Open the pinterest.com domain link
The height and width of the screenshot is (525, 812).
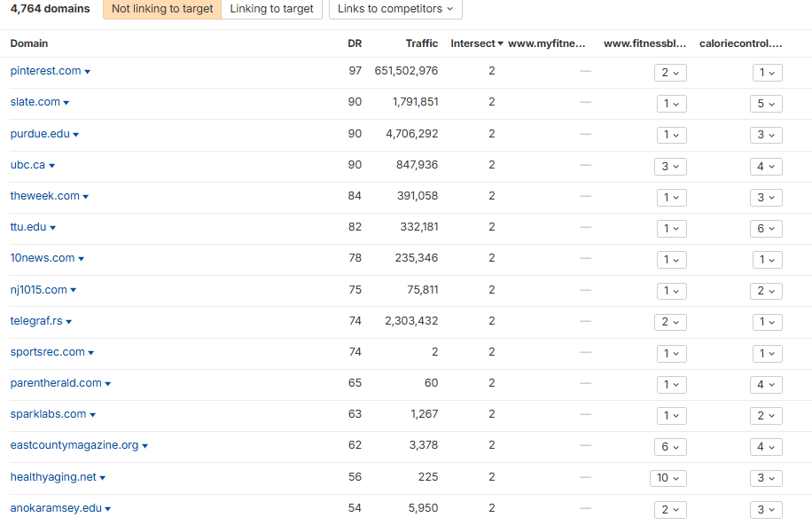tap(45, 71)
